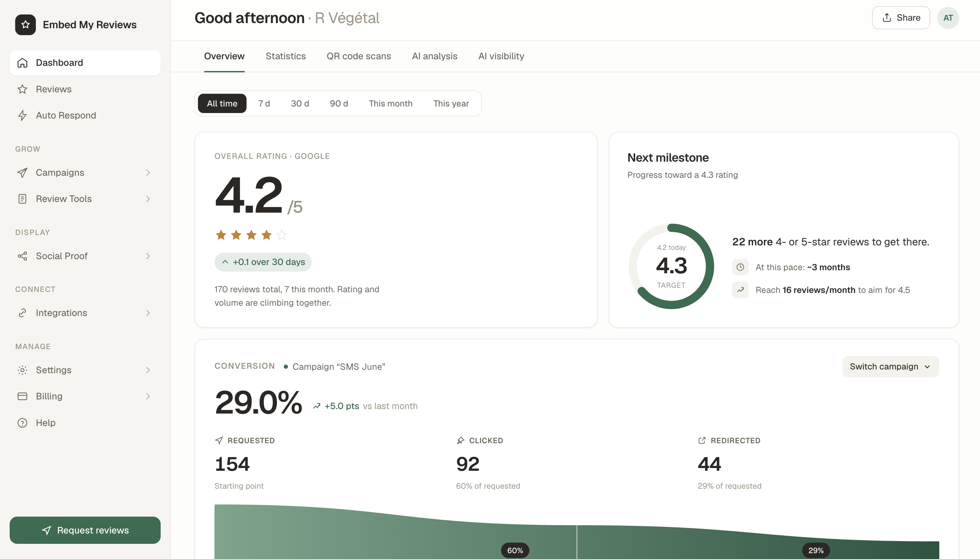980x559 pixels.
Task: Click the clock icon beside At this pace
Action: [740, 267]
